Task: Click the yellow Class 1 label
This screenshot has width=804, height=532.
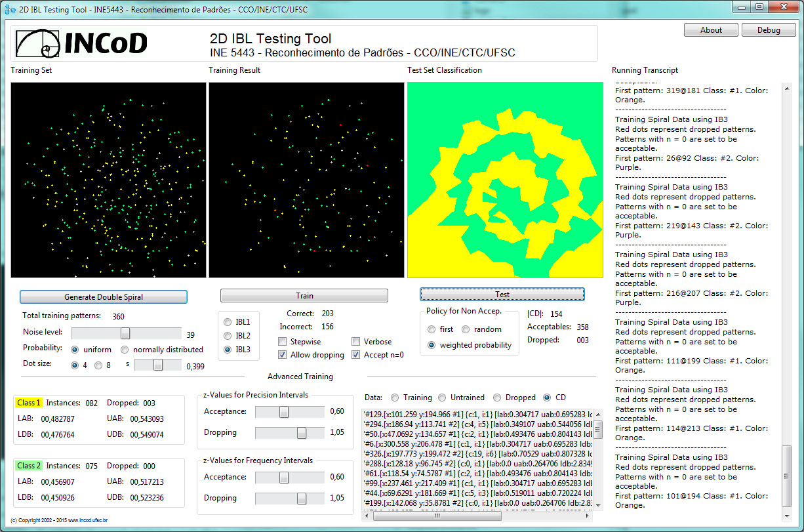Action: (x=29, y=403)
